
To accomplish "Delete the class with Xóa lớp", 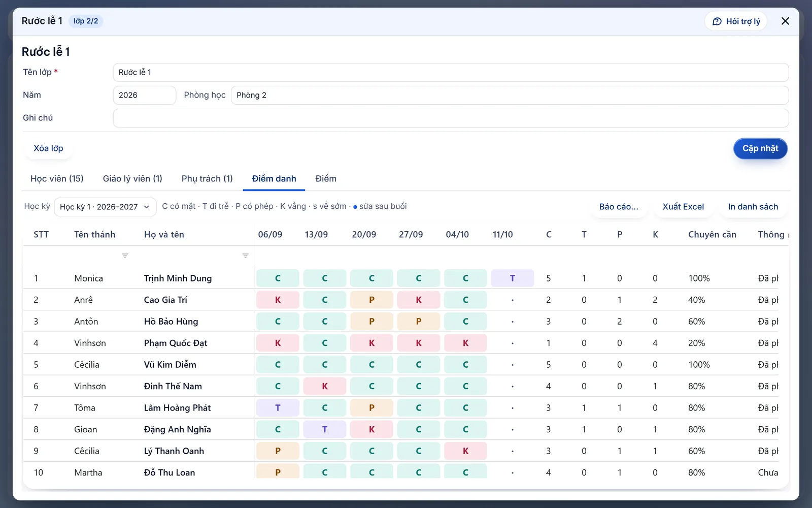I will (x=48, y=148).
